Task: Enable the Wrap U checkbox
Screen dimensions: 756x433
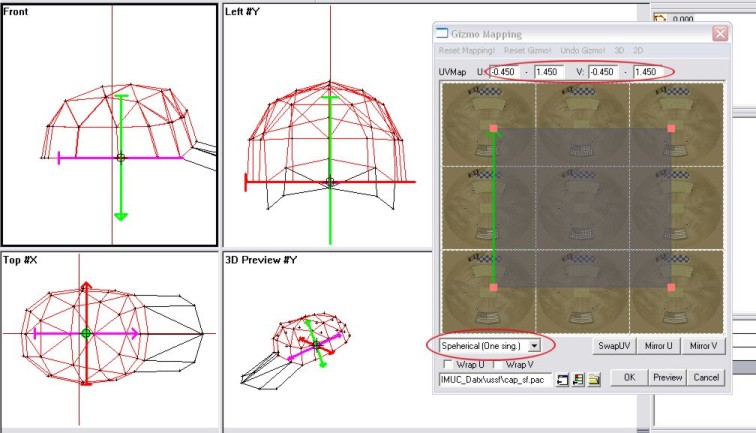Action: (445, 363)
